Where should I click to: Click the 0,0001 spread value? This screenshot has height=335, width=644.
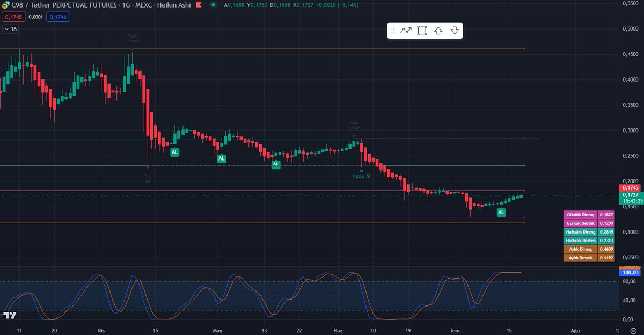pyautogui.click(x=35, y=17)
